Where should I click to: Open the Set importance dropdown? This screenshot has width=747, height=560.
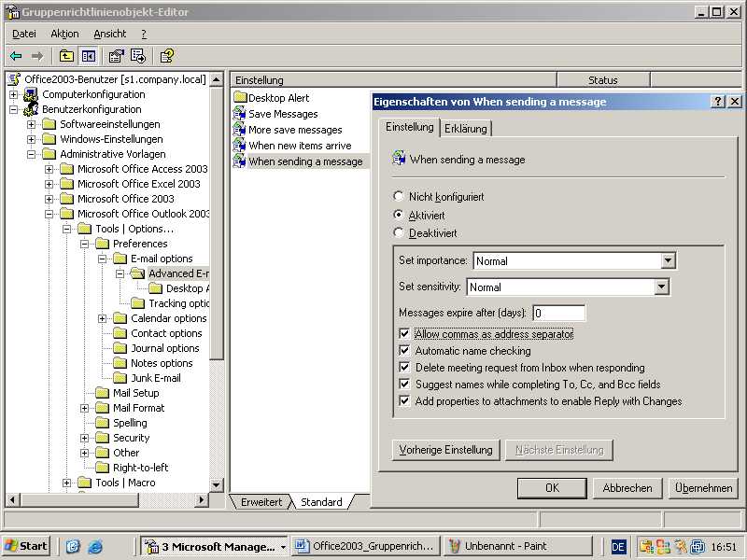click(x=668, y=261)
